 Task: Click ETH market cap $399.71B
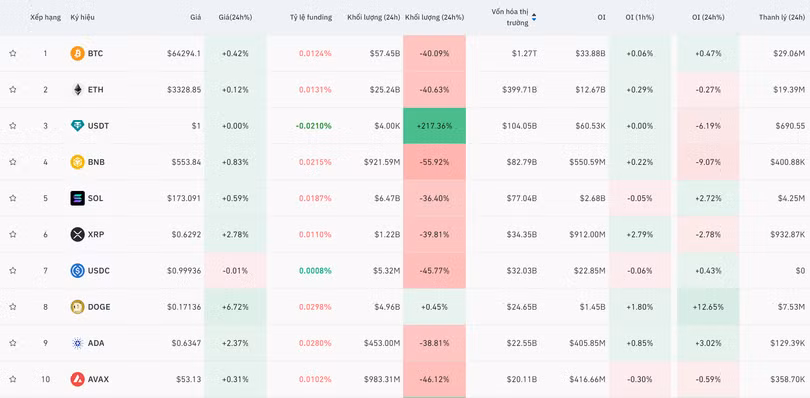click(x=519, y=89)
